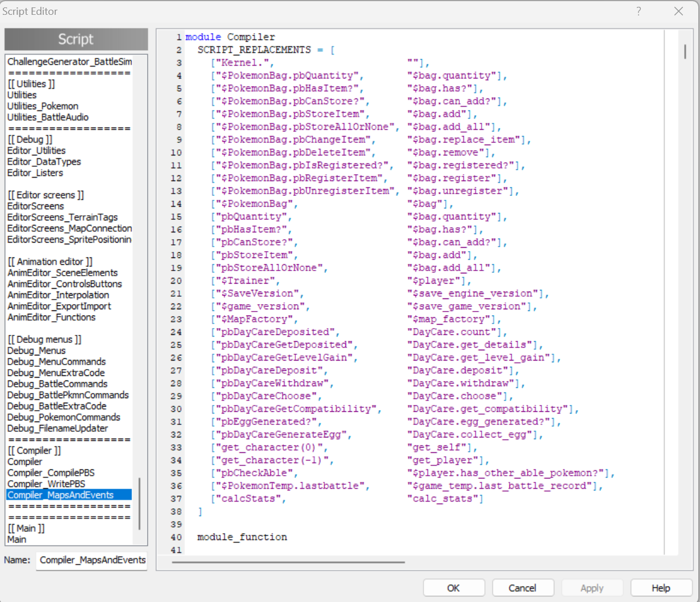
Task: Click the code editor horizontal scrollbar
Action: pyautogui.click(x=288, y=562)
